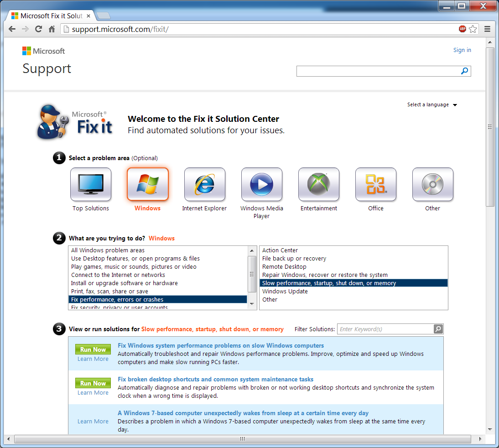
Task: Select Remote Desktop in the sub-list
Action: click(353, 267)
